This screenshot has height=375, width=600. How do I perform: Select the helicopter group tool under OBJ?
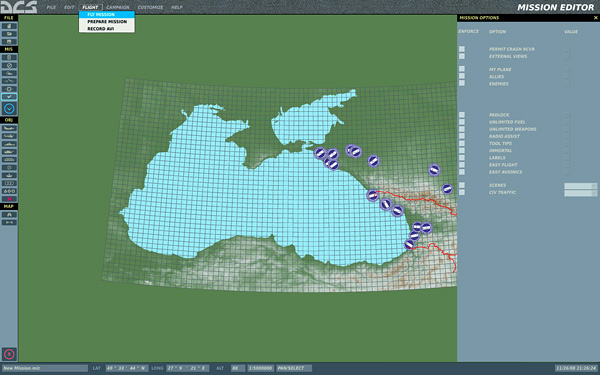coord(9,136)
